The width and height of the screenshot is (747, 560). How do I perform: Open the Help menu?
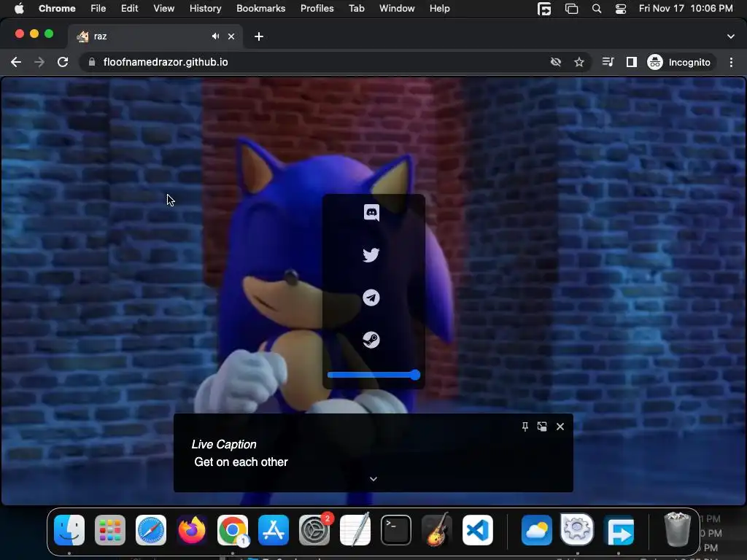[x=439, y=9]
